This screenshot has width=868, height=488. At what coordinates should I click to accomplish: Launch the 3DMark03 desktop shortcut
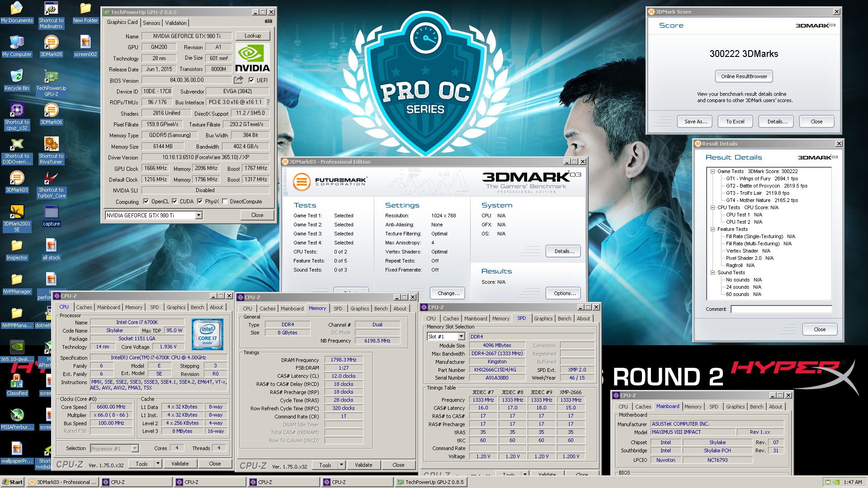(x=17, y=182)
